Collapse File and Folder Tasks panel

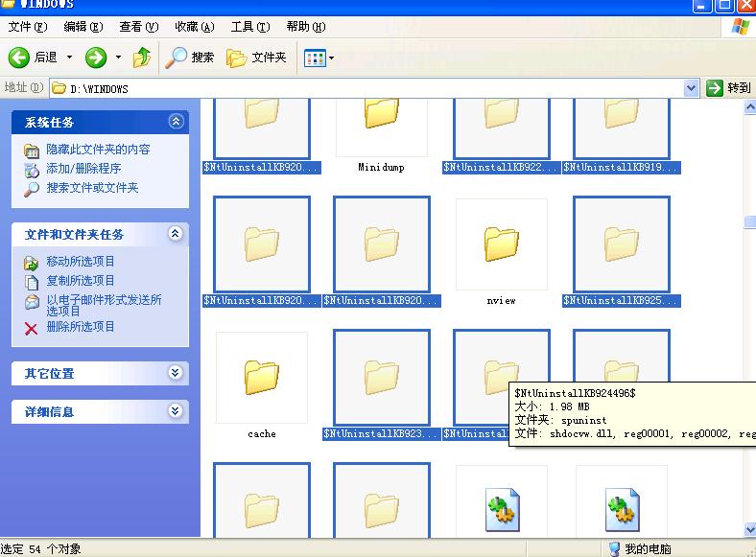click(x=176, y=234)
